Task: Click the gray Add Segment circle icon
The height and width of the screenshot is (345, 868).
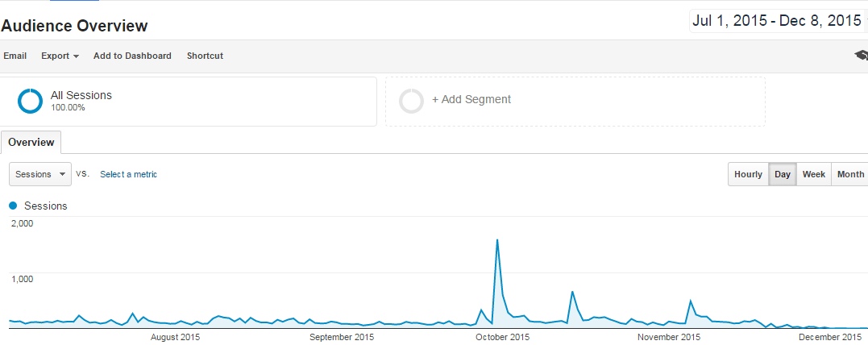Action: [x=411, y=102]
